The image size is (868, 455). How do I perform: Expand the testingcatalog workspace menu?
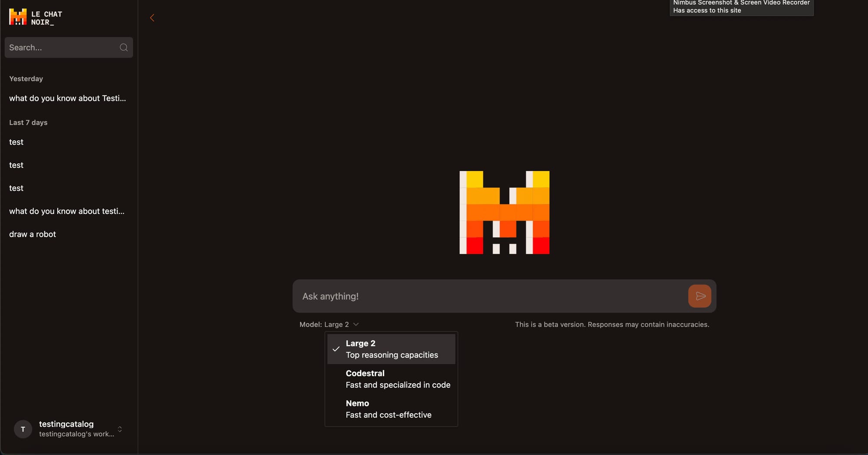click(x=69, y=429)
